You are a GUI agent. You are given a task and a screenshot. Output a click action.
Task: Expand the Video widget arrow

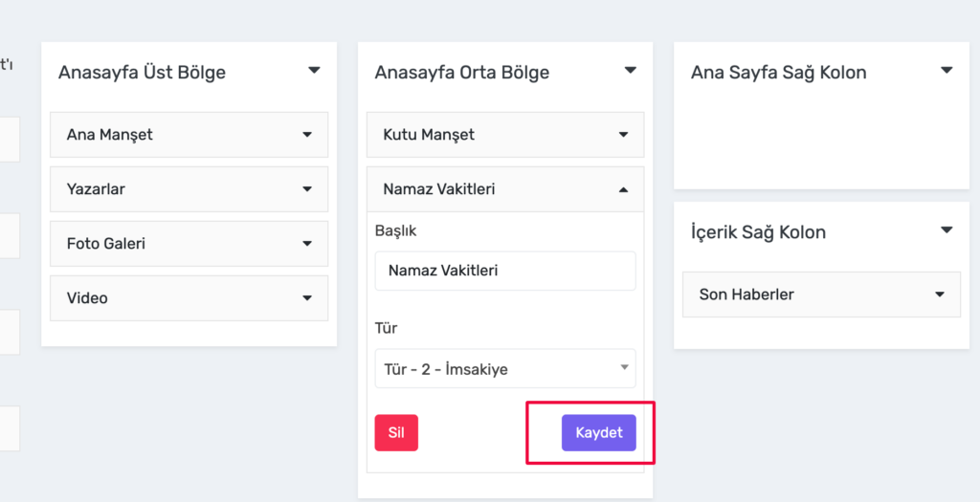pos(307,297)
